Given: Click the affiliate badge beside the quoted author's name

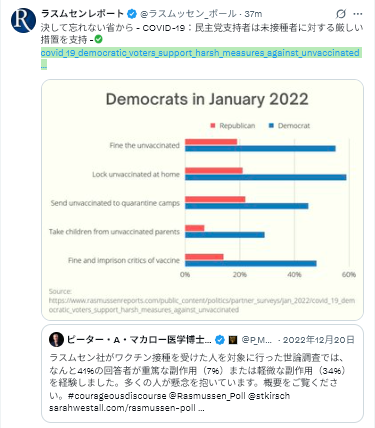Looking at the screenshot, I should [233, 340].
